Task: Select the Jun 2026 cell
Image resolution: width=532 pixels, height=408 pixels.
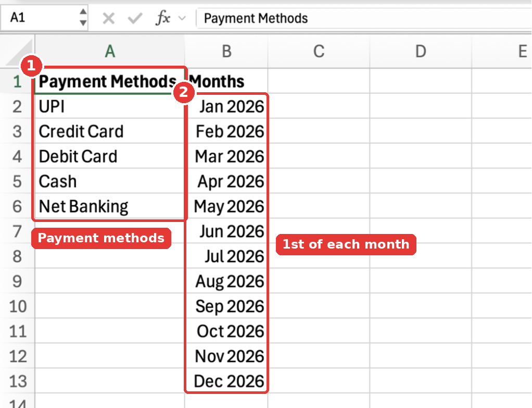Action: tap(226, 231)
